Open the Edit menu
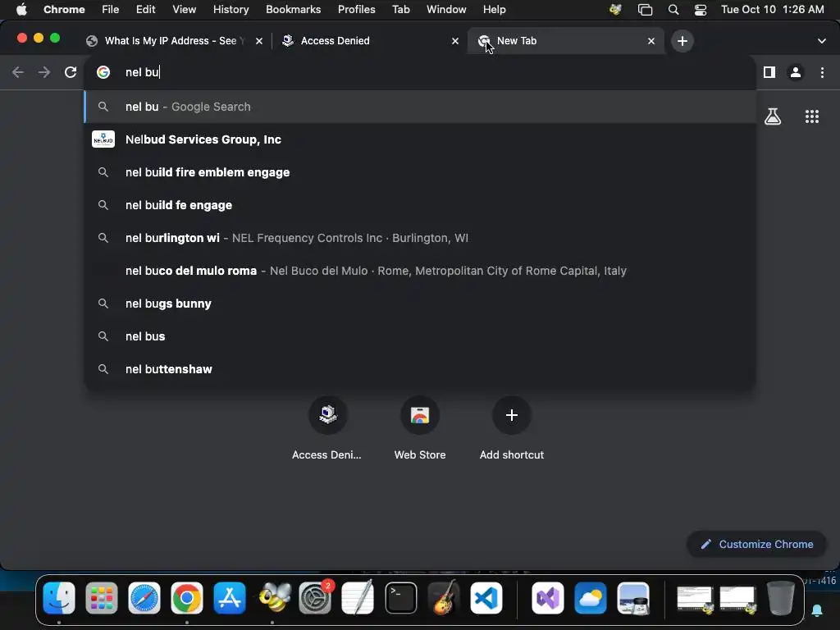The image size is (840, 630). pyautogui.click(x=145, y=10)
